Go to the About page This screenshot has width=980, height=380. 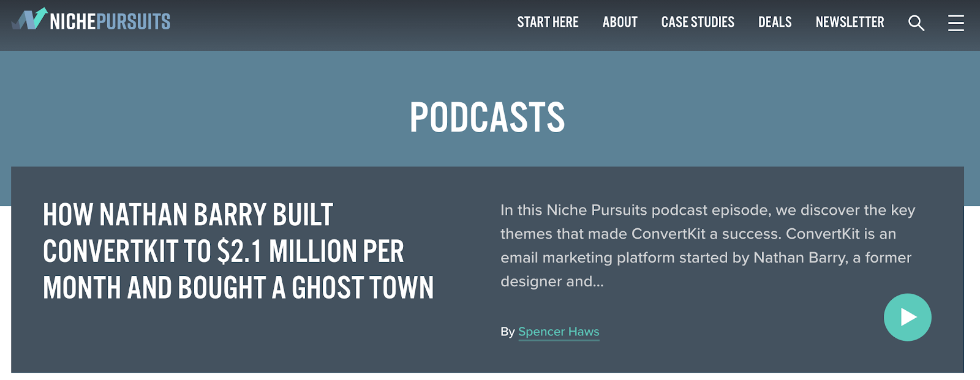[620, 22]
